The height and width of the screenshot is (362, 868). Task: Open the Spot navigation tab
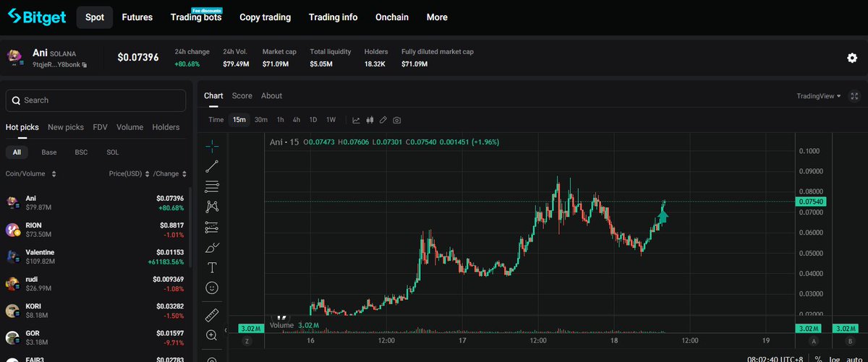click(x=95, y=17)
